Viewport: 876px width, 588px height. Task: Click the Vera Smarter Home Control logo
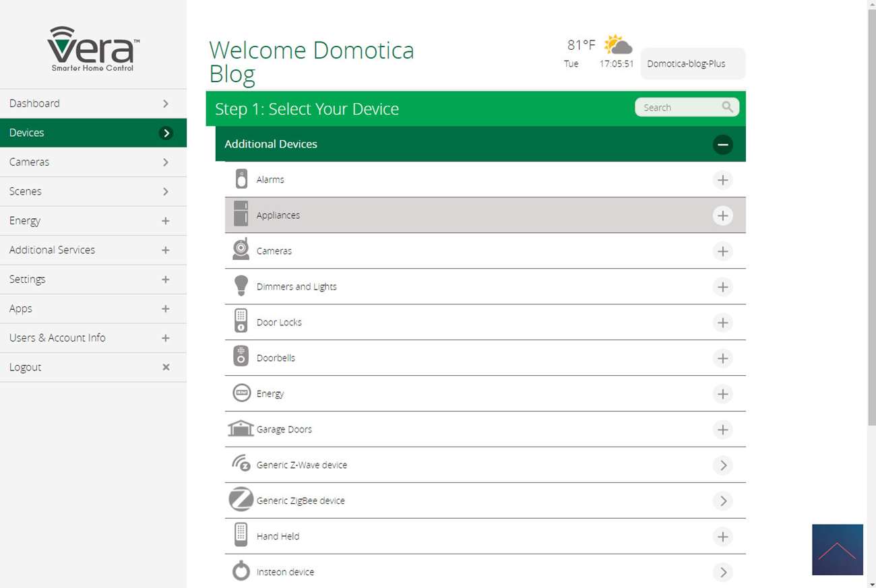(x=93, y=49)
